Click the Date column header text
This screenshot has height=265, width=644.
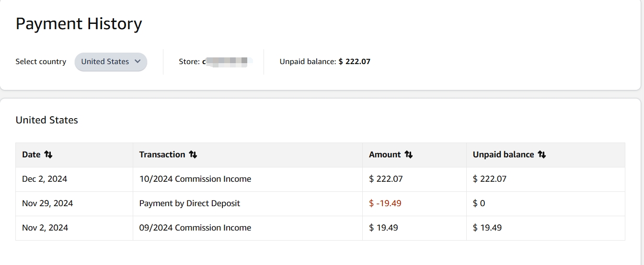[31, 155]
